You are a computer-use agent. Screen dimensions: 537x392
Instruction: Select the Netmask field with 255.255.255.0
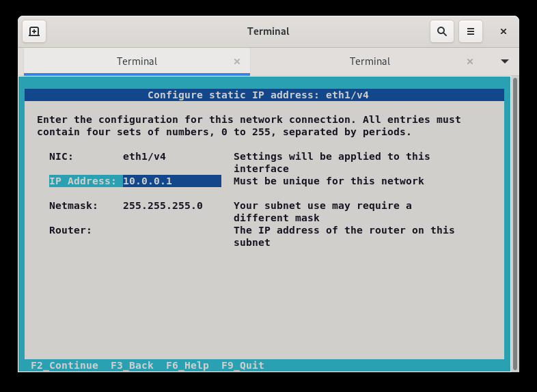pyautogui.click(x=163, y=206)
